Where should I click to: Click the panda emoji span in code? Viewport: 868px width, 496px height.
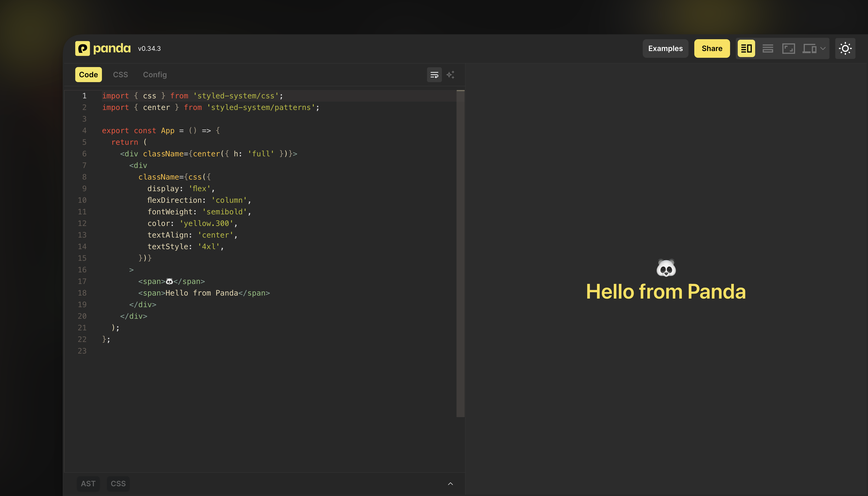pos(171,281)
